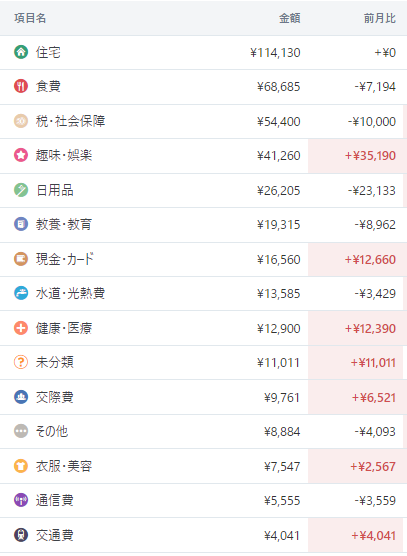Click the gray dots icon for その他

point(21,432)
